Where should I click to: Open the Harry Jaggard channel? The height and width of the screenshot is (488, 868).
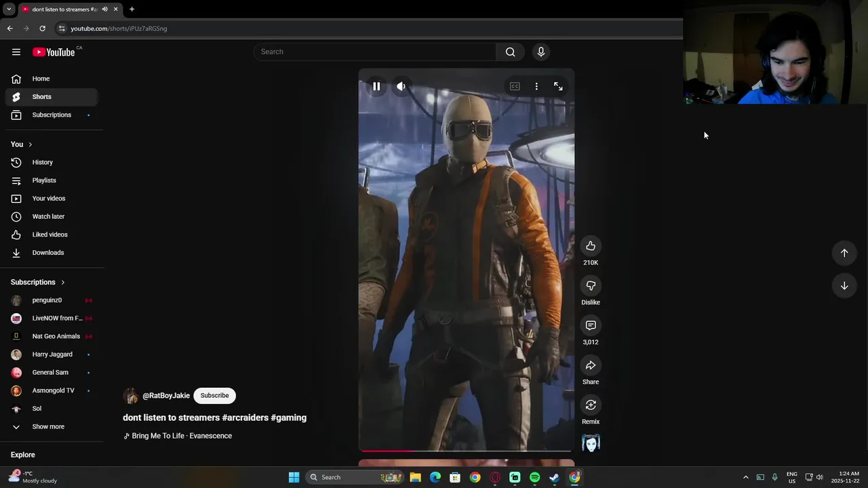(52, 354)
